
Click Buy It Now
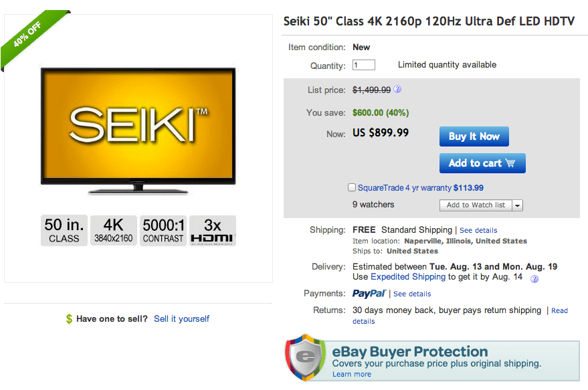click(474, 136)
